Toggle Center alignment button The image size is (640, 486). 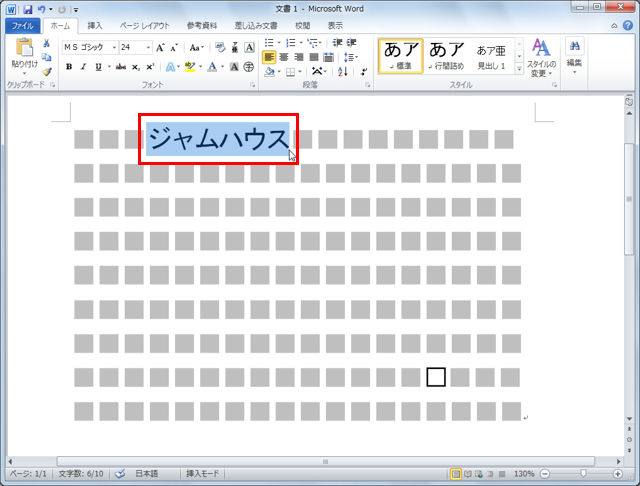[284, 57]
